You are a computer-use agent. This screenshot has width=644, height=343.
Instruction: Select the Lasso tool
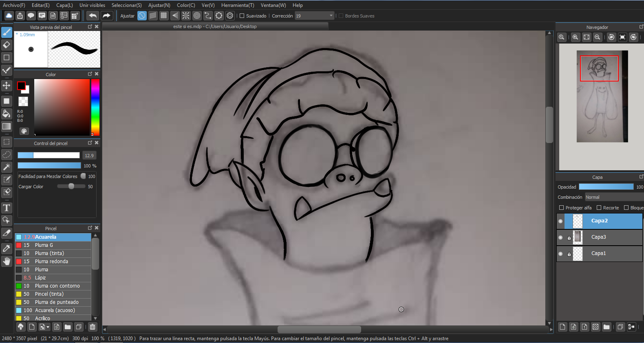coord(7,155)
